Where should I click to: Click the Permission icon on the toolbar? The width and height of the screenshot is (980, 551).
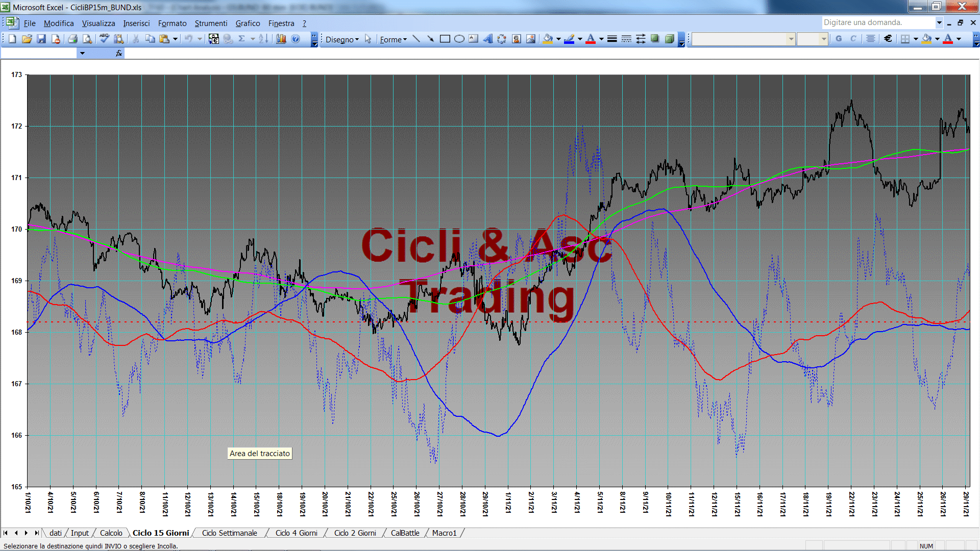pyautogui.click(x=56, y=39)
